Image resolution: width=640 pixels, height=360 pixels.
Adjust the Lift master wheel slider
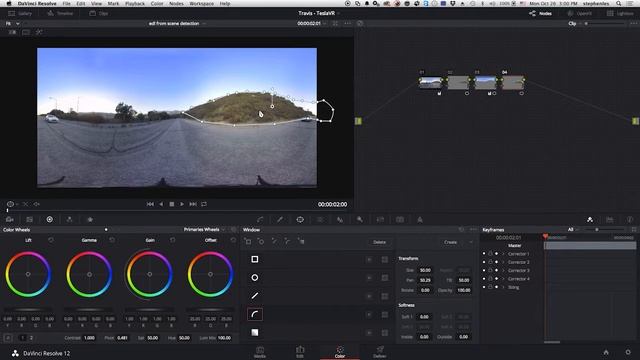click(28, 310)
